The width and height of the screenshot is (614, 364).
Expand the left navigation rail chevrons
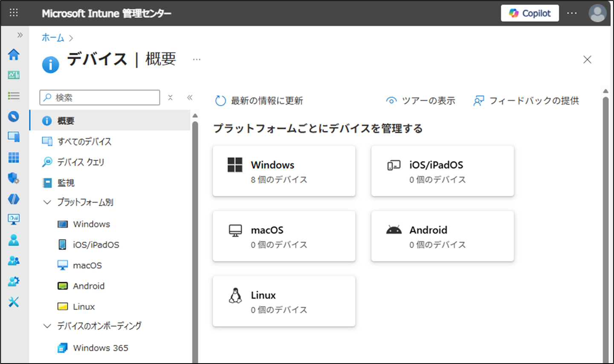(x=20, y=35)
